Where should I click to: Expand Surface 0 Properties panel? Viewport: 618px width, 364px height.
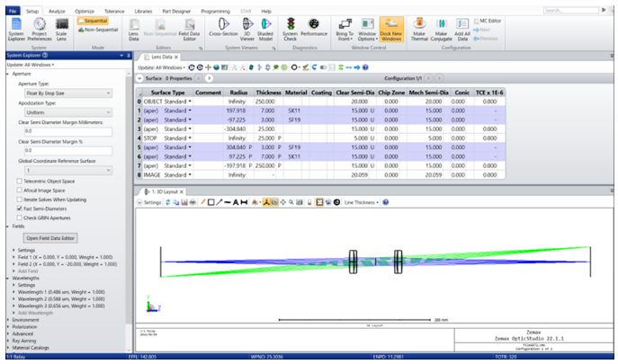tap(139, 78)
